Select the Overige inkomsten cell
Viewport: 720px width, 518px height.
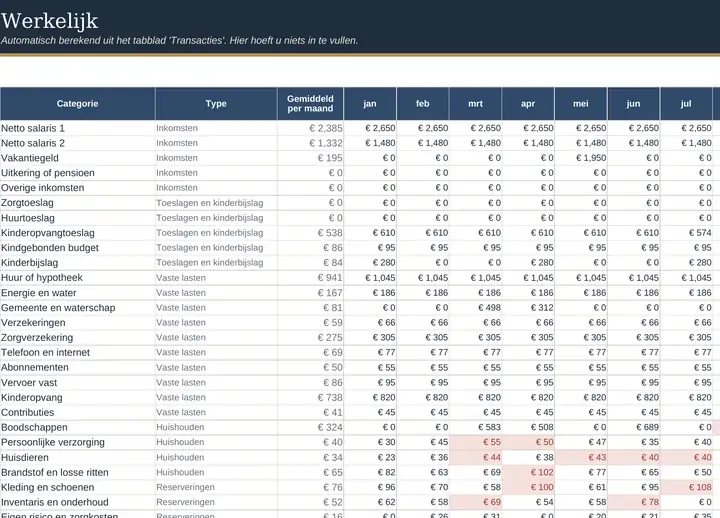(x=78, y=188)
